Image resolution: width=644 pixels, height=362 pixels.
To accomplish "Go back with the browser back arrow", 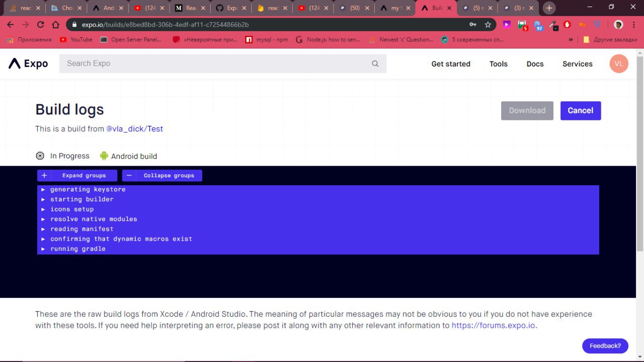I will [12, 25].
